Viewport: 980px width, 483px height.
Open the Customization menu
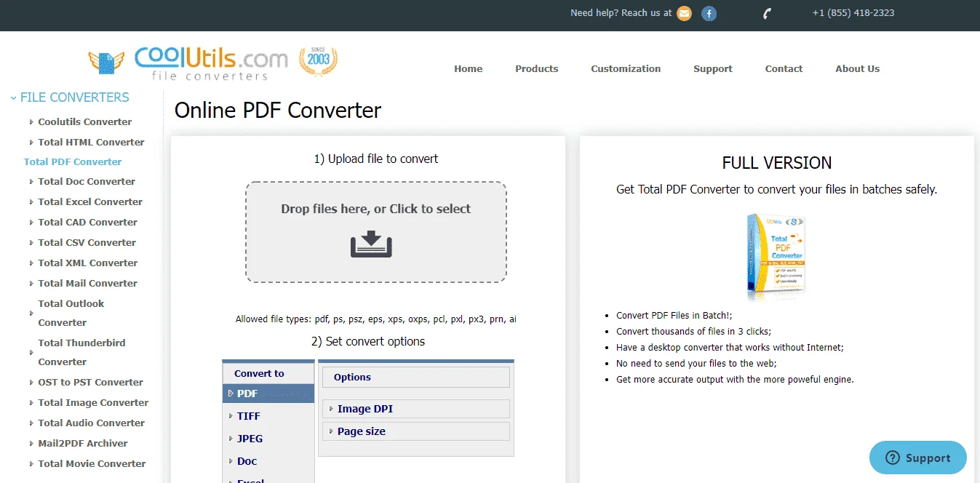click(x=626, y=69)
